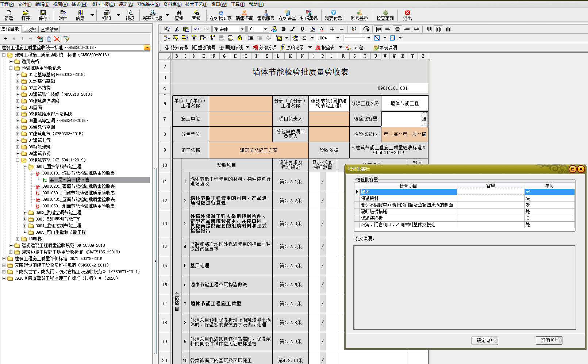Click the insert picture icon

pos(279,38)
